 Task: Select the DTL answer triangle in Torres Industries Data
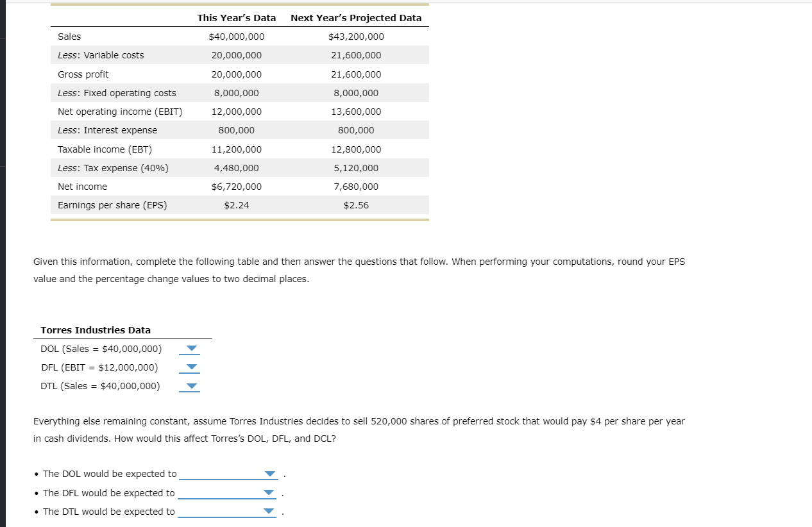(x=189, y=386)
